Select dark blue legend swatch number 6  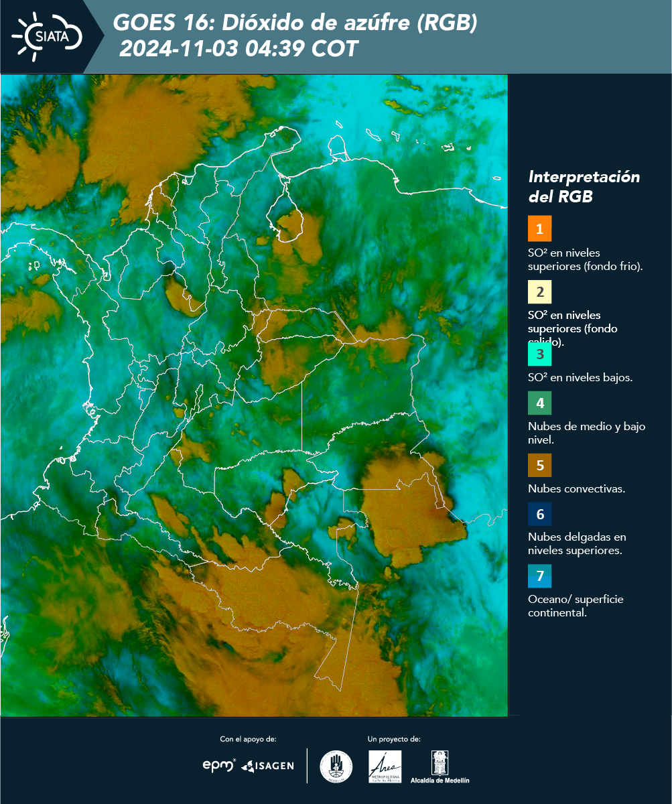[x=539, y=515]
